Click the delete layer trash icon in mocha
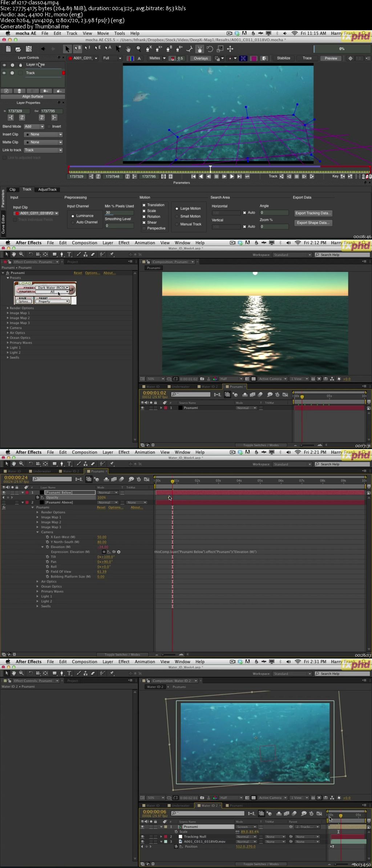The height and width of the screenshot is (868, 372). 19,91
